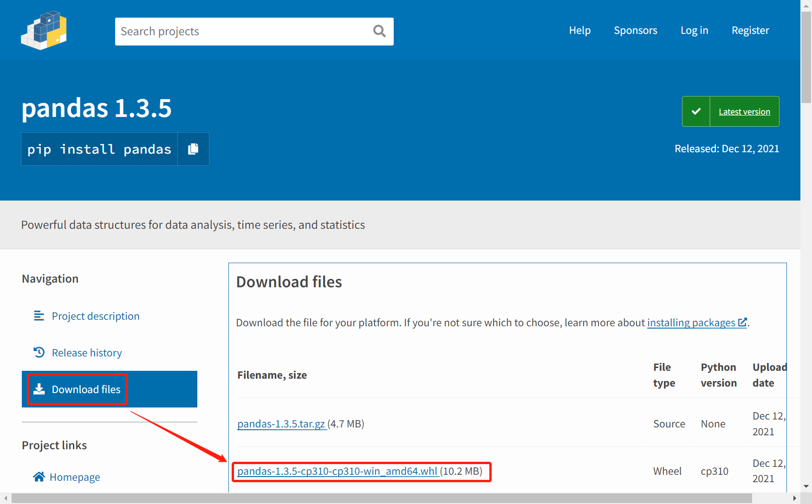Click the Source file type cell
This screenshot has width=812, height=504.
click(669, 424)
